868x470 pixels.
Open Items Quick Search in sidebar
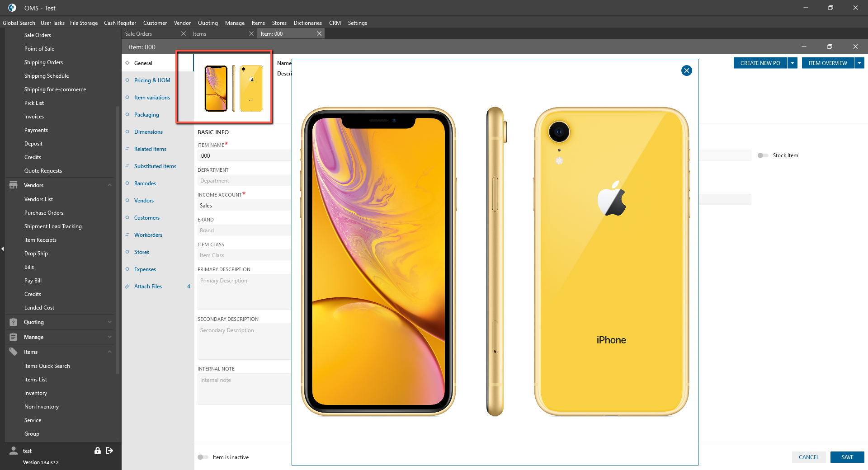pyautogui.click(x=47, y=366)
